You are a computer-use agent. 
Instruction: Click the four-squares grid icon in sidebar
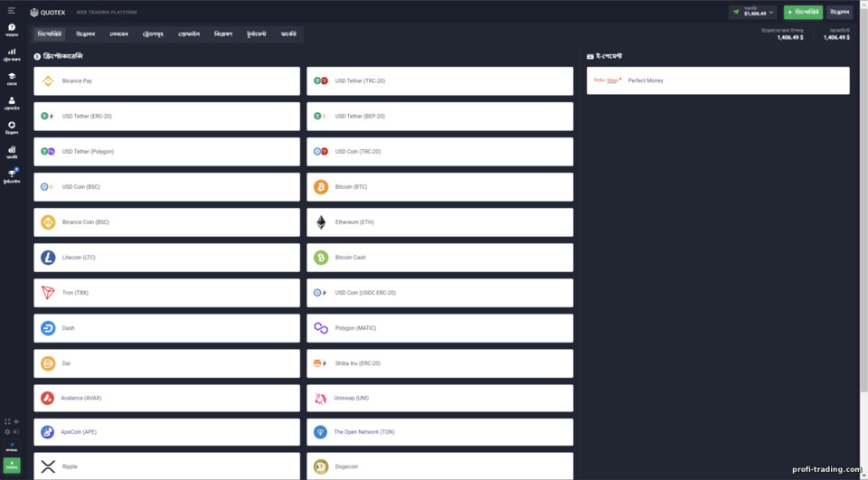pyautogui.click(x=7, y=422)
